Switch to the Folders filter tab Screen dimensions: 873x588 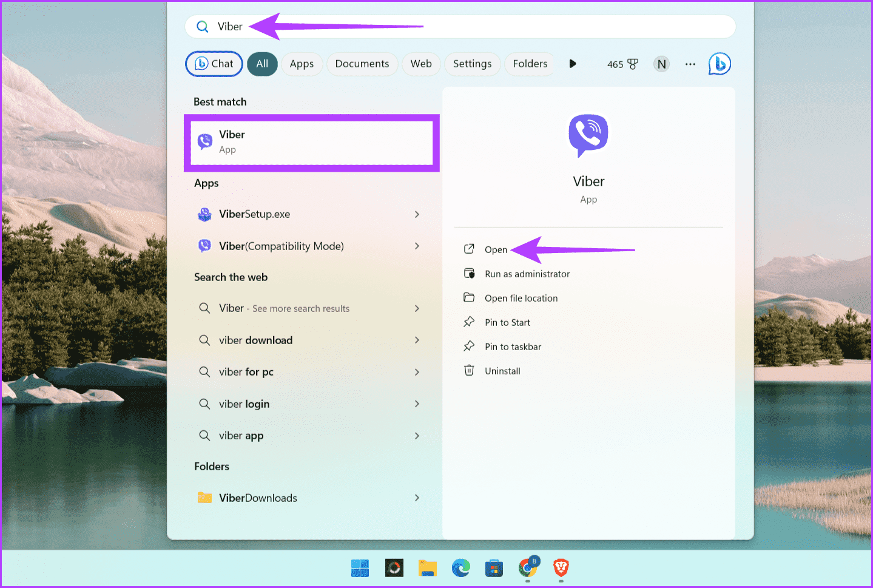click(530, 64)
